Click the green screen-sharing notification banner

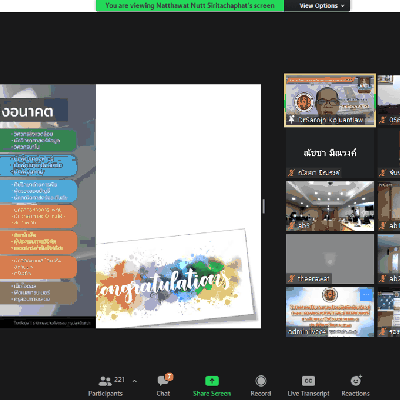click(190, 6)
